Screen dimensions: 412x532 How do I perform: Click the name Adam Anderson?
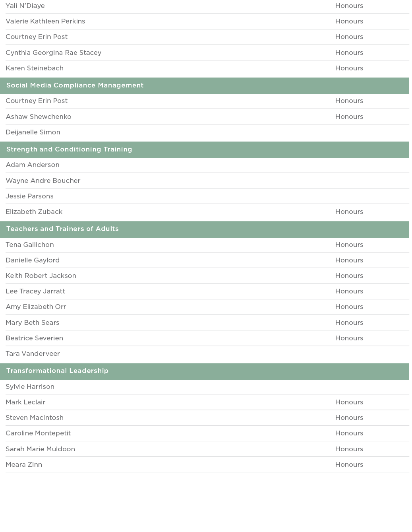pos(33,165)
